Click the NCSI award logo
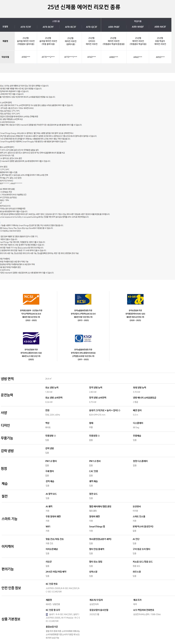Viewport: 175px width, 644px height. pyautogui.click(x=31, y=299)
